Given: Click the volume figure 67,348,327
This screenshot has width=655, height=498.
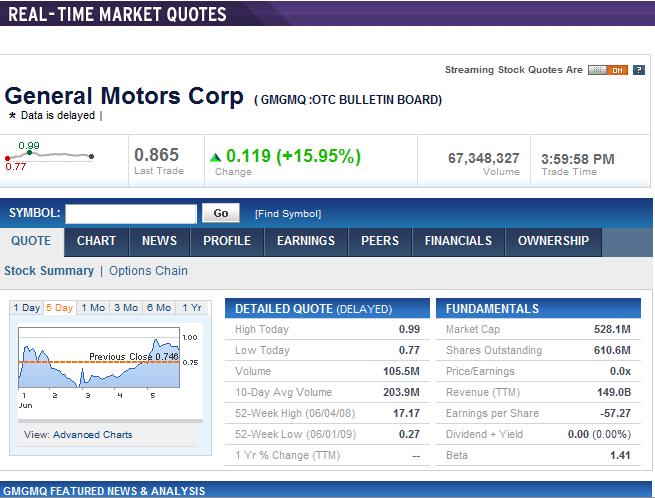Looking at the screenshot, I should [x=484, y=158].
